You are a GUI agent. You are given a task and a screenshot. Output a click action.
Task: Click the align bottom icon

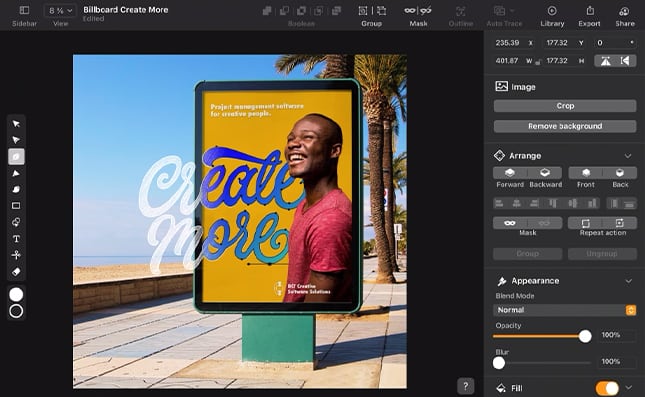(x=592, y=203)
